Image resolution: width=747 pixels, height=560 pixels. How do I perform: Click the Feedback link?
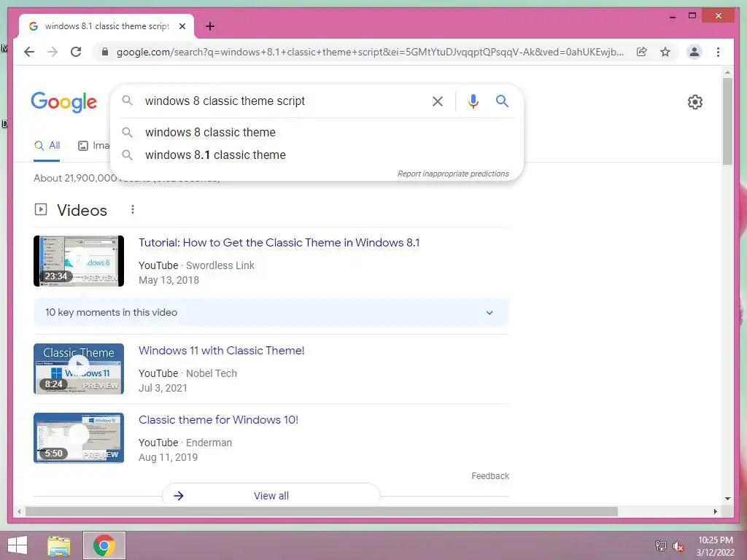490,475
